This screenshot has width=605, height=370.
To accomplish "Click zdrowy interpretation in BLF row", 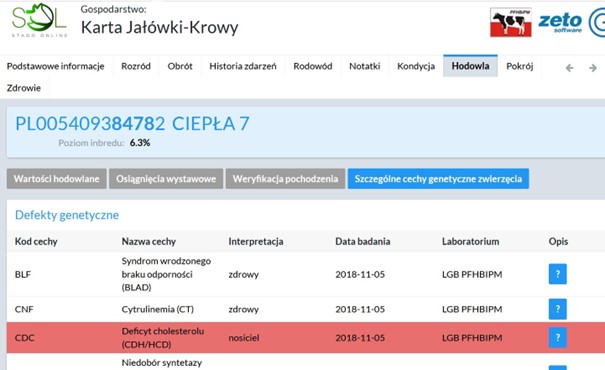I will (243, 274).
